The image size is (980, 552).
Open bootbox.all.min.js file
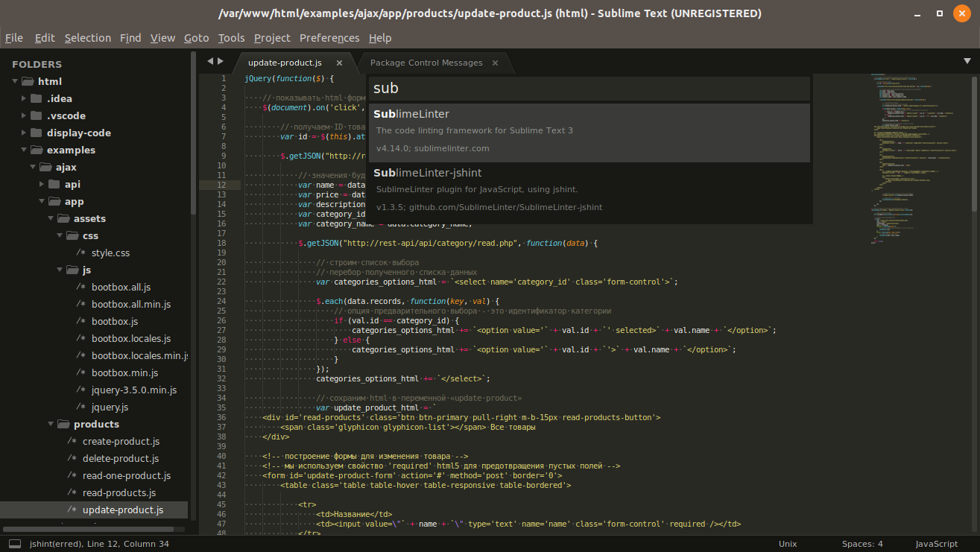131,304
